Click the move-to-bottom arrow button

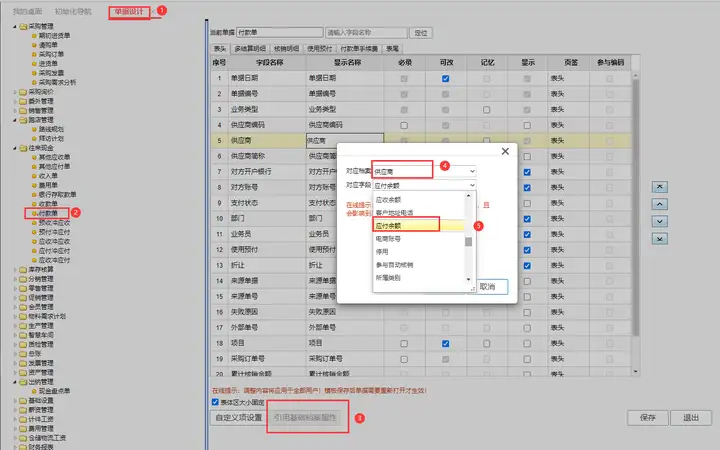pyautogui.click(x=659, y=239)
